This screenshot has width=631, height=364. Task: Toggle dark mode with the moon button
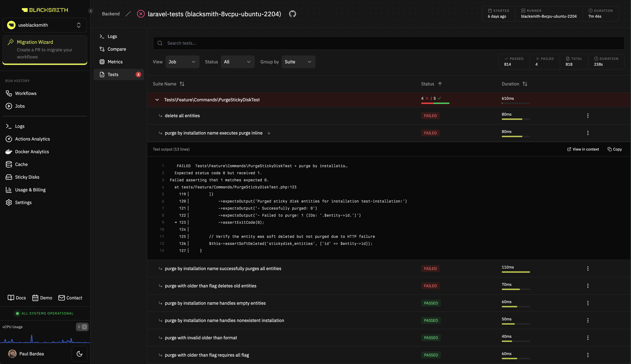(x=79, y=354)
